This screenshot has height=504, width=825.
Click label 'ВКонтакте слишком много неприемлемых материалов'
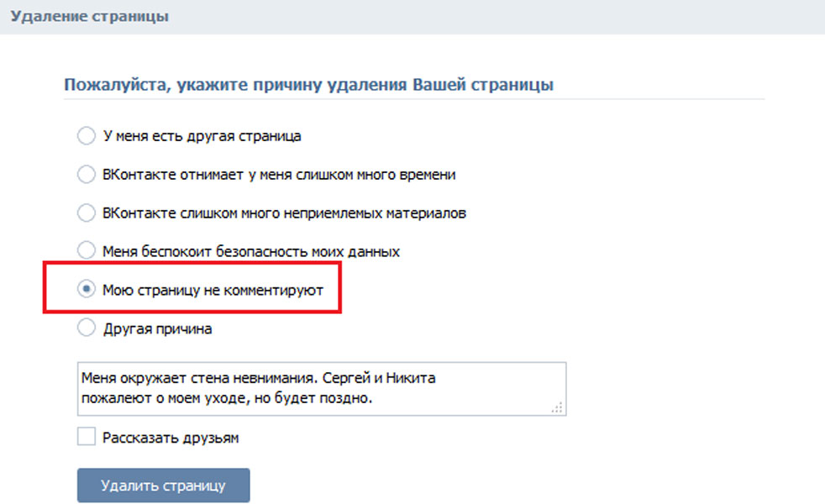click(284, 213)
